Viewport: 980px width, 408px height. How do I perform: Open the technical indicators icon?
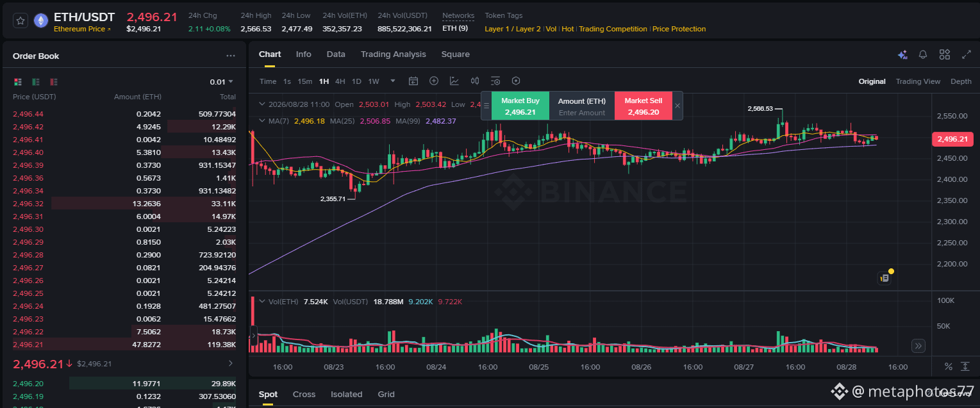click(x=454, y=81)
